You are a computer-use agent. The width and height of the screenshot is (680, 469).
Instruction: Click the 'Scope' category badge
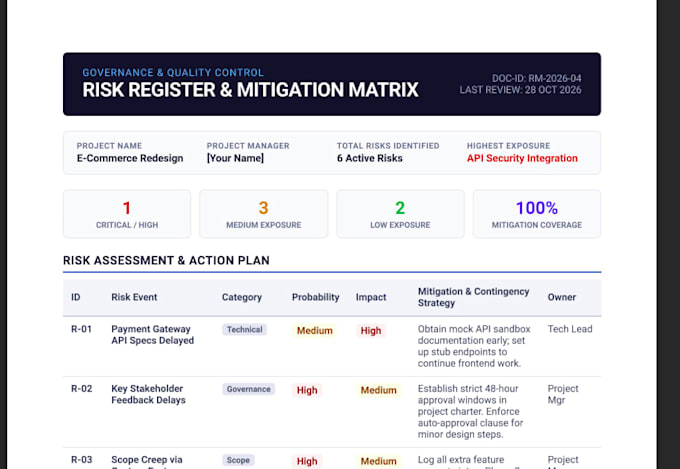point(238,460)
